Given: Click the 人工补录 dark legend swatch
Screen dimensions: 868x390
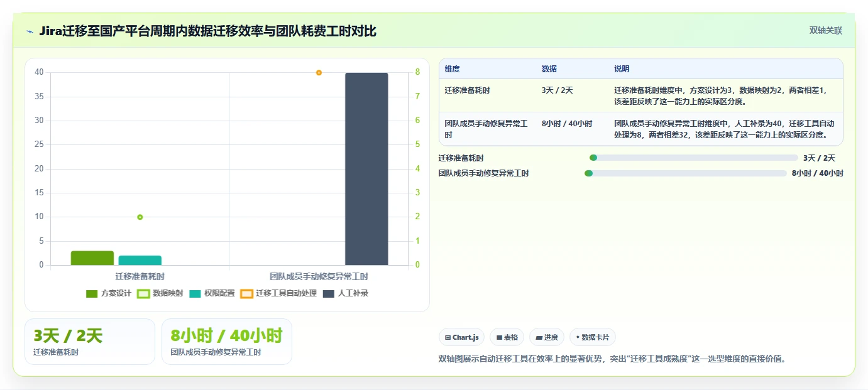Looking at the screenshot, I should click(x=328, y=293).
